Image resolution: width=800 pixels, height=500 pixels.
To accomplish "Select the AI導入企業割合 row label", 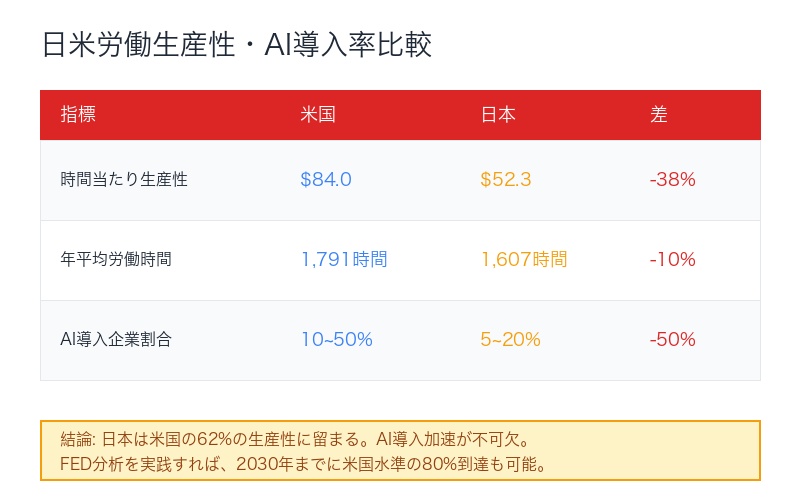I will pyautogui.click(x=116, y=340).
